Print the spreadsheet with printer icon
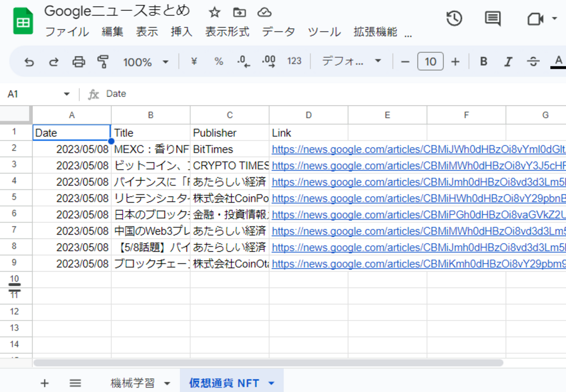Viewport: 566px width, 392px height. (78, 62)
